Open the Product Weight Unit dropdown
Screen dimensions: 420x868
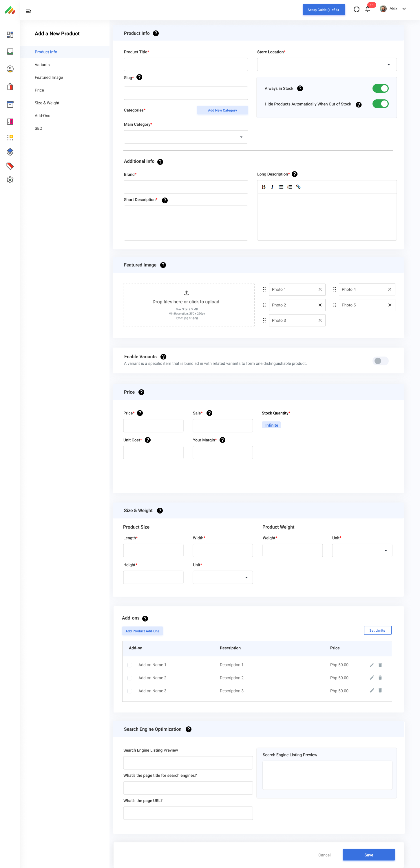pyautogui.click(x=362, y=551)
